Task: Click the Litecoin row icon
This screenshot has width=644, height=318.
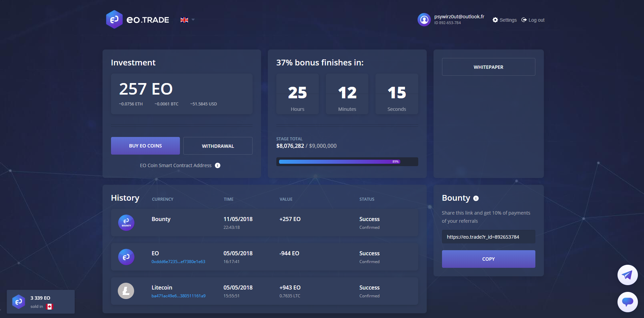Action: pyautogui.click(x=126, y=291)
